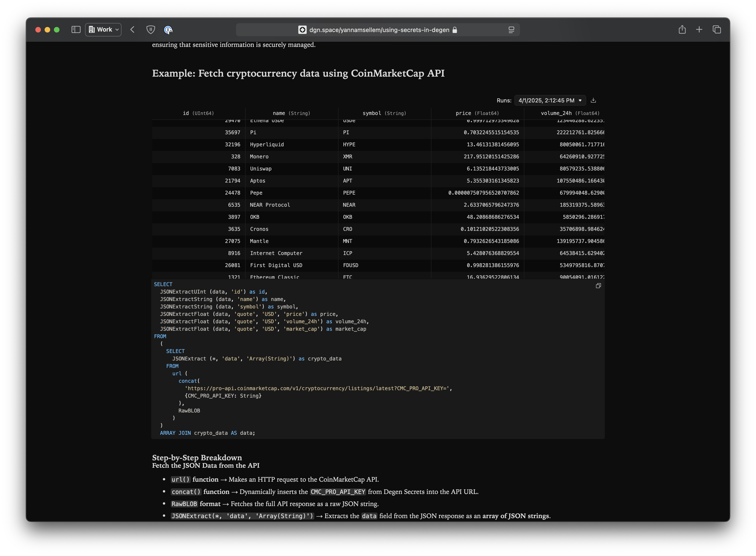Open a new tab
Image resolution: width=756 pixels, height=556 pixels.
point(699,30)
